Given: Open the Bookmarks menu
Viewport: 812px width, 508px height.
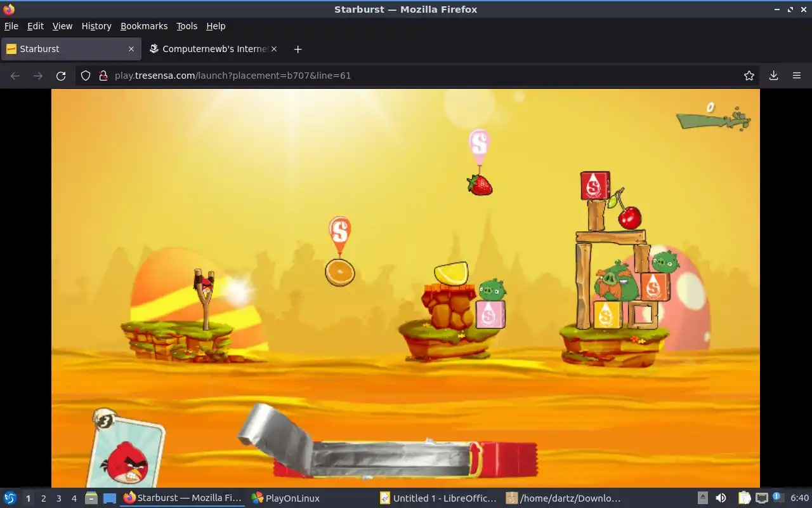Looking at the screenshot, I should (144, 26).
